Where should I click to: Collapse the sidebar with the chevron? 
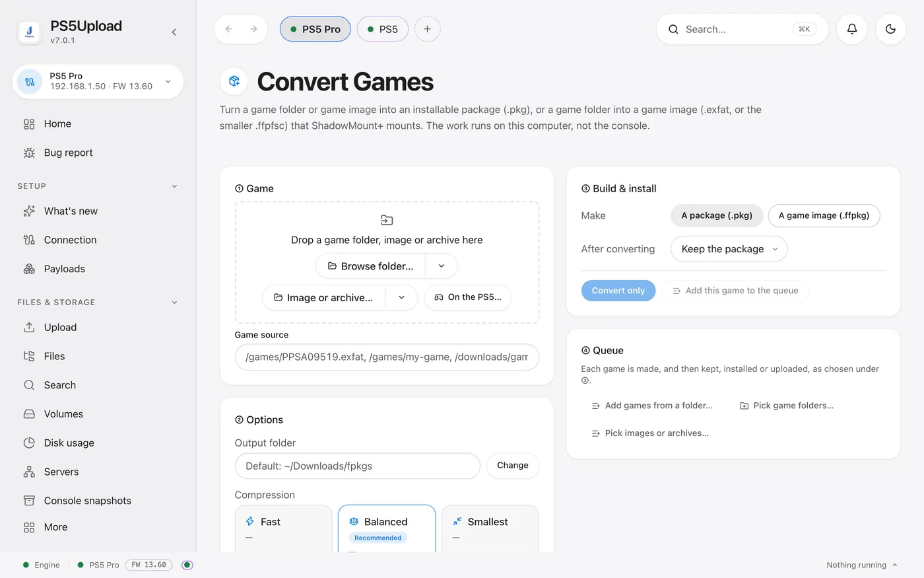coord(174,32)
